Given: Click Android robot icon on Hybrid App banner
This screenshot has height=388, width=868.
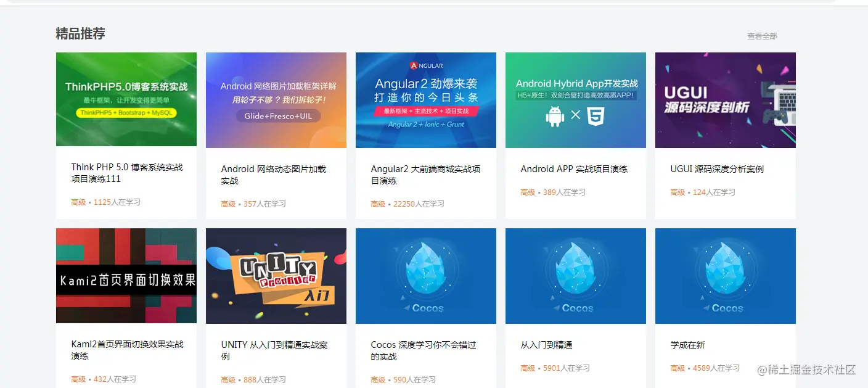Looking at the screenshot, I should tap(555, 116).
